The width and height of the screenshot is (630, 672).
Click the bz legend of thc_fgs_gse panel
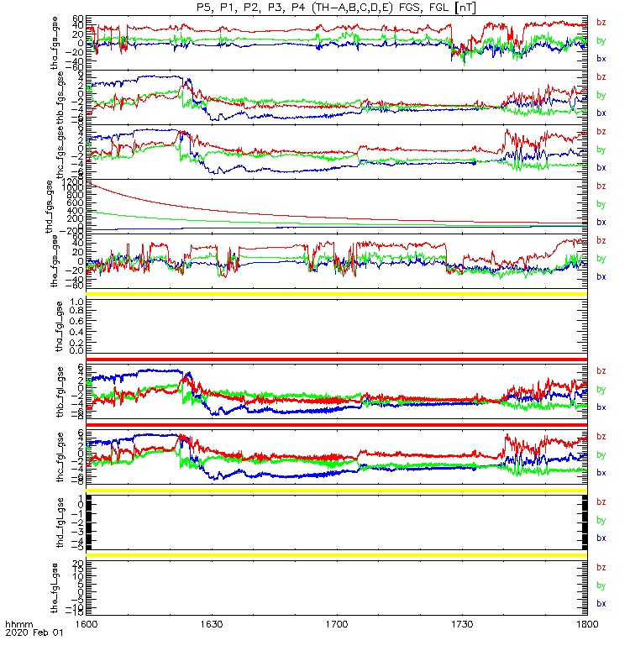[601, 132]
